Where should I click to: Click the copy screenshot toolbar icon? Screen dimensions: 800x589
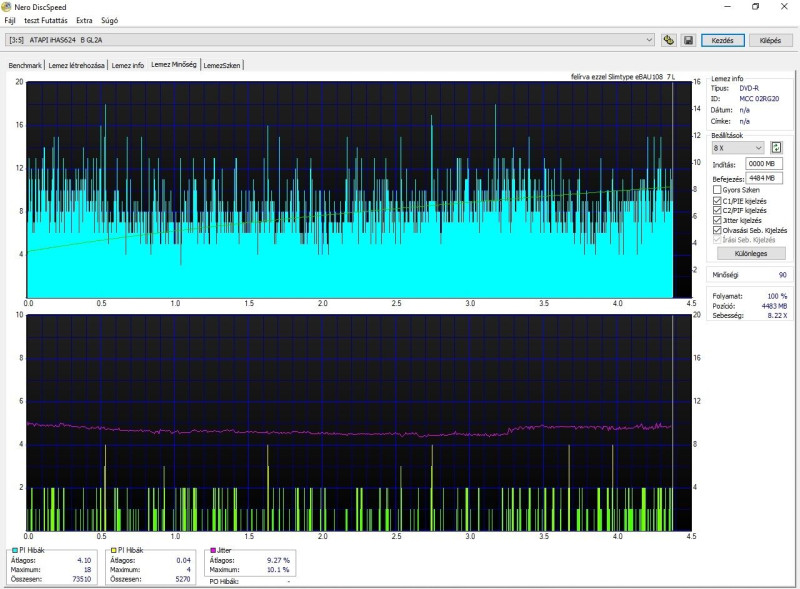(668, 40)
